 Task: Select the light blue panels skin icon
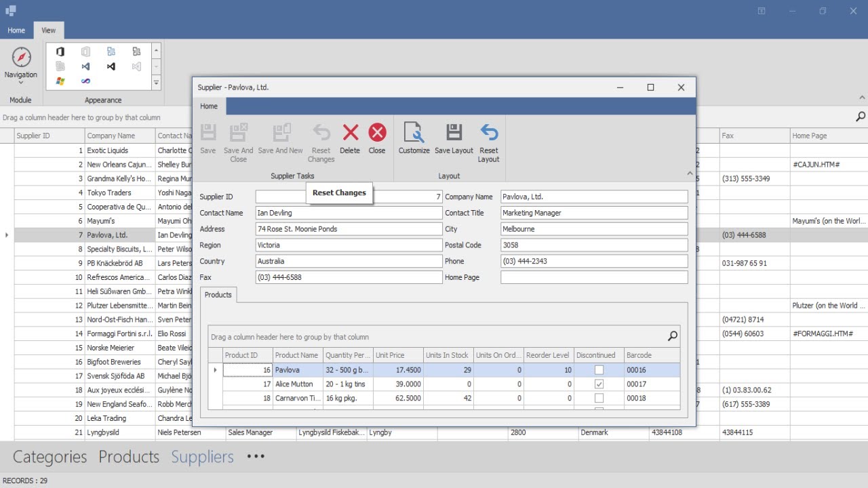point(111,52)
